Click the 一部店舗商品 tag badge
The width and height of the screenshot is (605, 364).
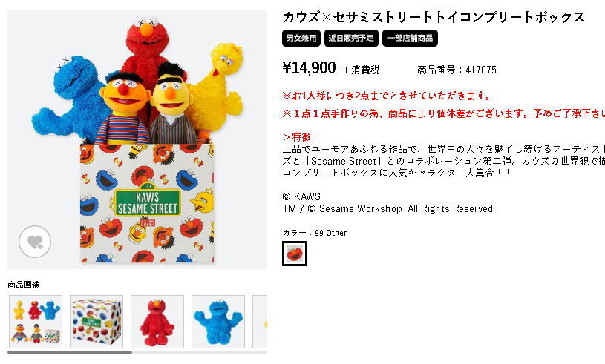[410, 38]
